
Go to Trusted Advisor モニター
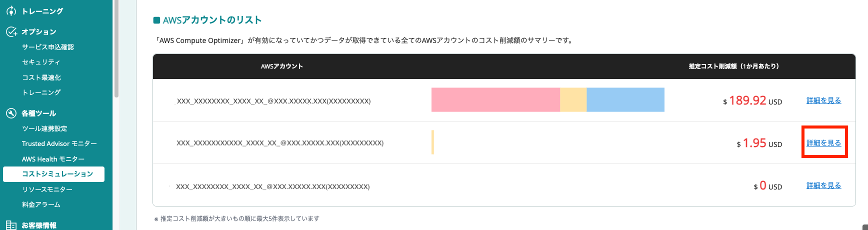tap(59, 143)
